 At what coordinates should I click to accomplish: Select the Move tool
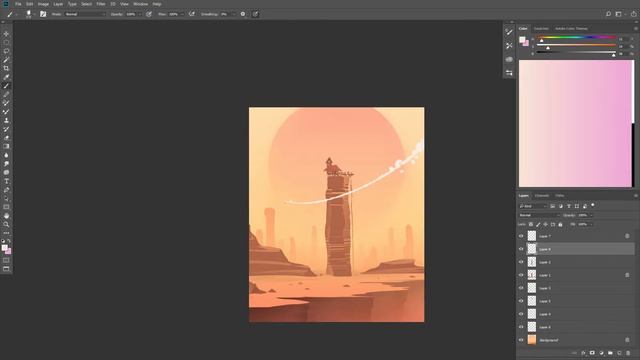coord(6,34)
